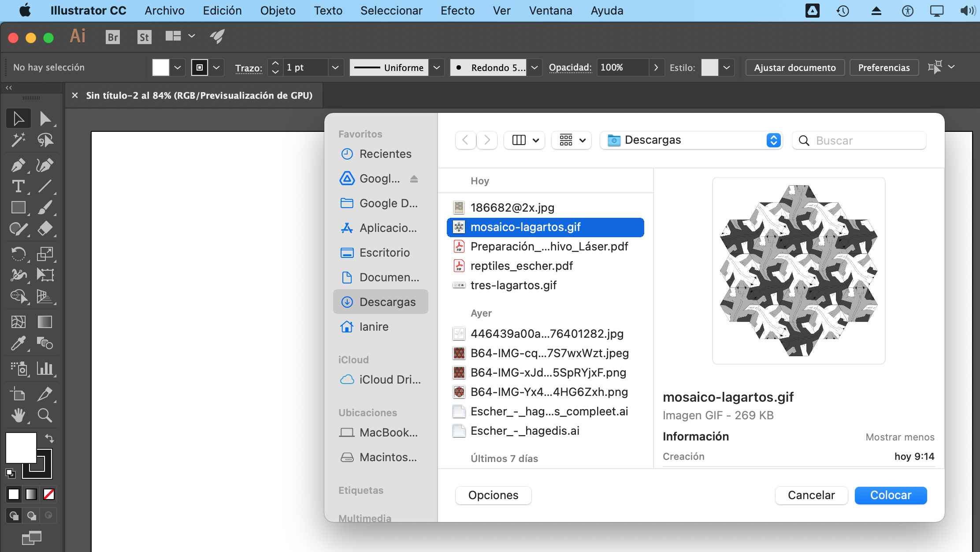The width and height of the screenshot is (980, 552).
Task: Select the Shape Builder tool
Action: coord(19,296)
